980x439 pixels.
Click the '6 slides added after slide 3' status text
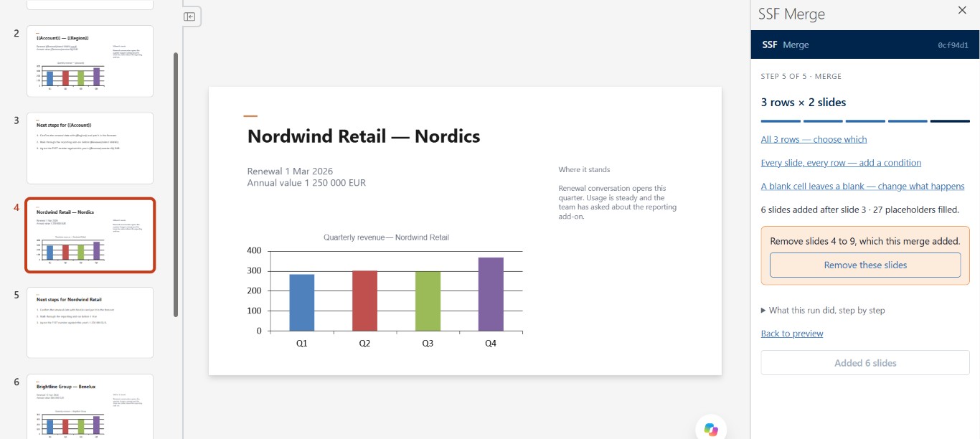click(859, 210)
